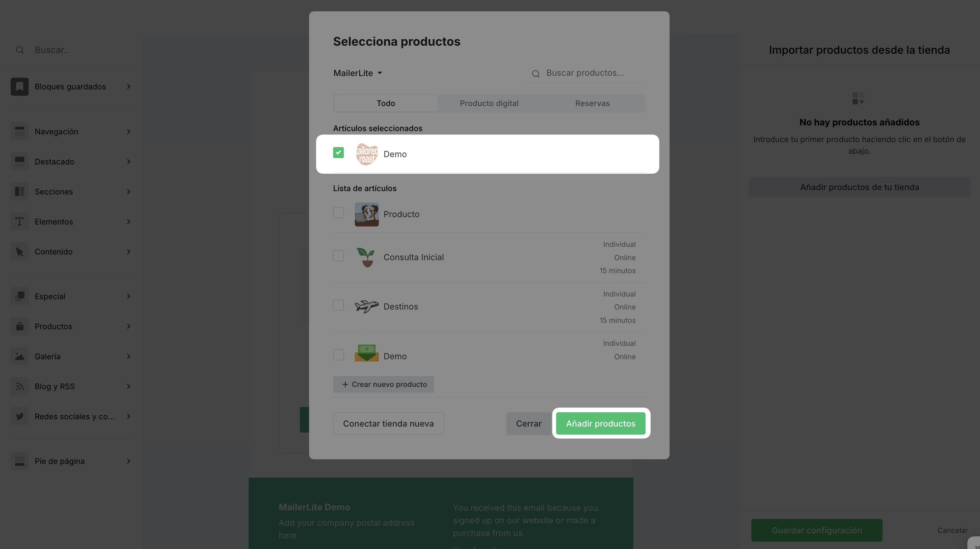This screenshot has width=980, height=549.
Task: Expand the Destacado chevron
Action: (129, 161)
